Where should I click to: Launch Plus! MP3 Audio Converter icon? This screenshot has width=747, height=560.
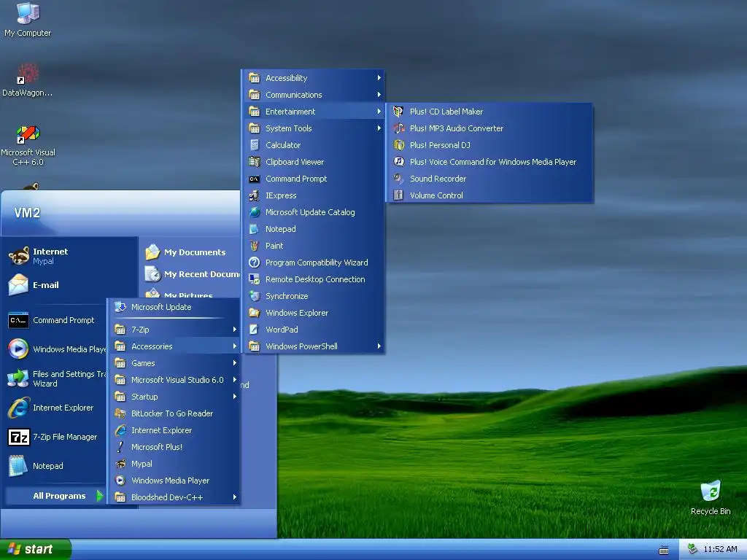click(x=398, y=128)
